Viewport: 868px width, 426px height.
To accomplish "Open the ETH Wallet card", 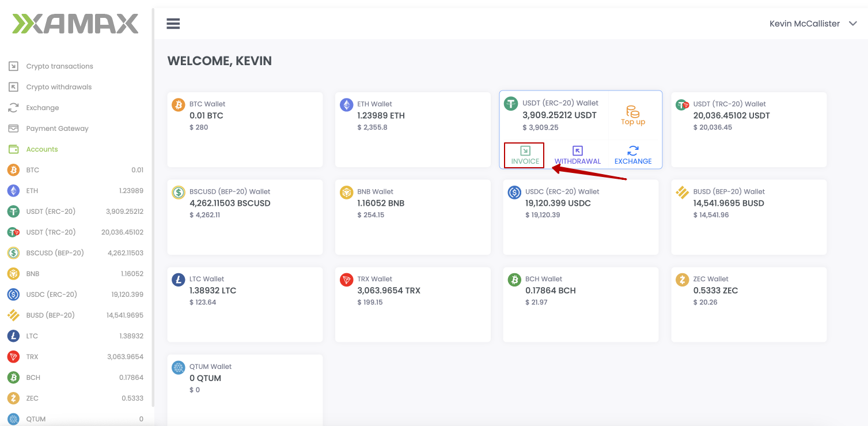I will 413,130.
